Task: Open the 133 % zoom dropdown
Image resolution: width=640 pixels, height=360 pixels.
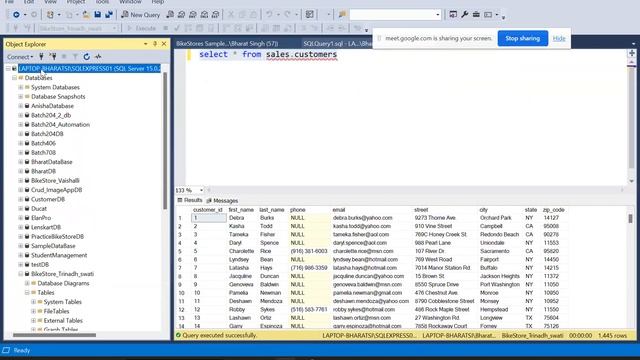Action: pyautogui.click(x=201, y=190)
